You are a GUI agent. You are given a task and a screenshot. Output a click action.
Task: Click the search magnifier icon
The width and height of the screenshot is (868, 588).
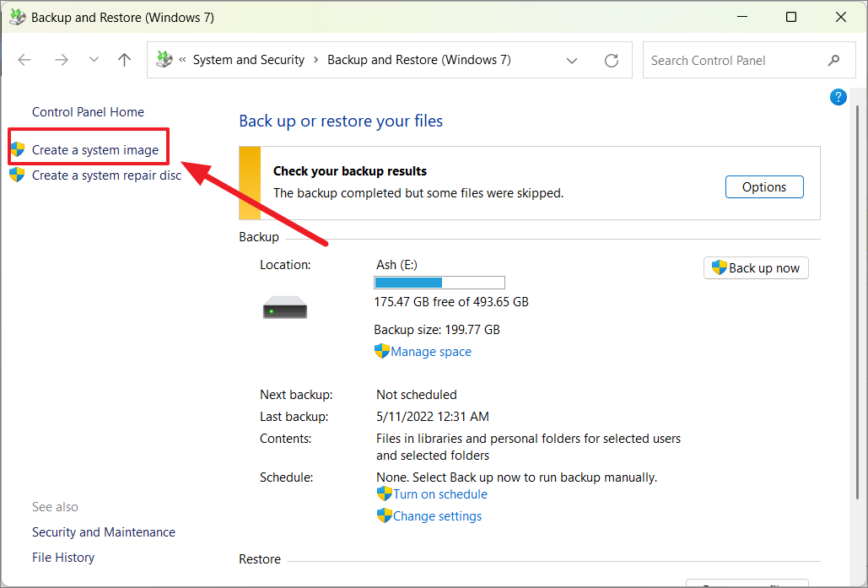[833, 61]
